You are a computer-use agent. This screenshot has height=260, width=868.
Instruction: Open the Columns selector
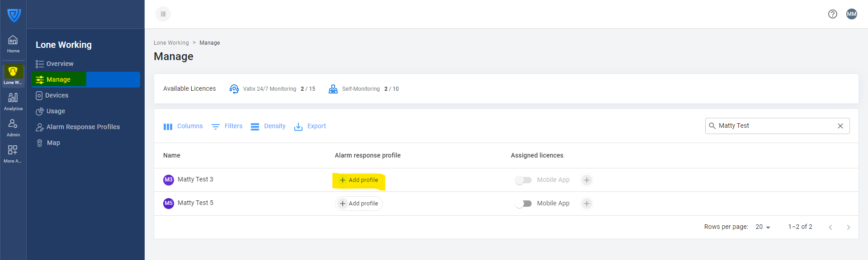coord(183,126)
